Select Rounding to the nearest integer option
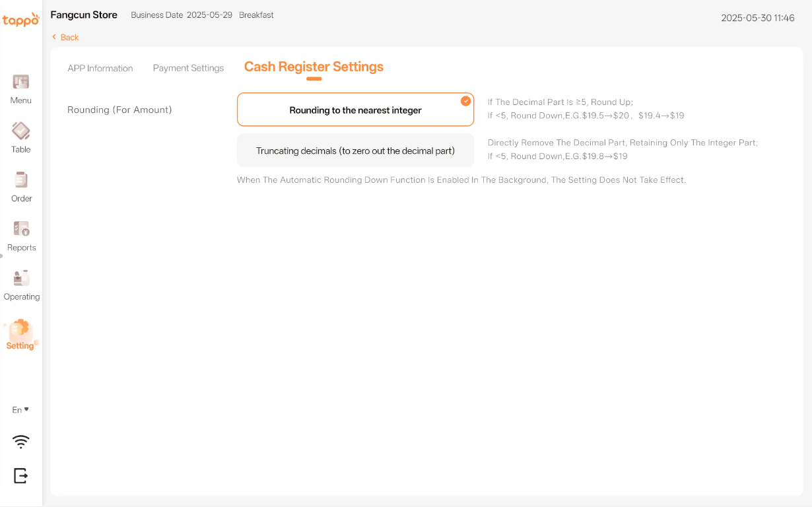 (355, 110)
